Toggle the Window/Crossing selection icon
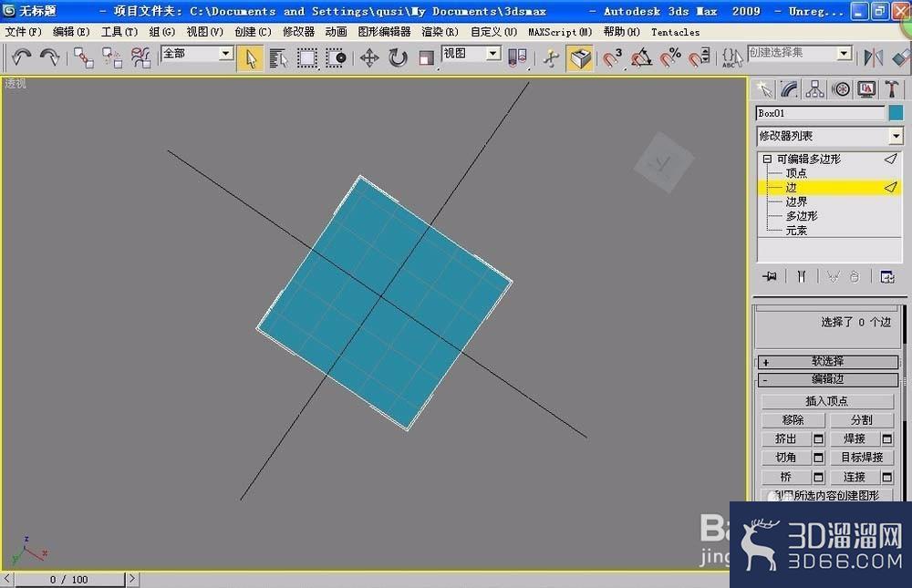912x588 pixels. point(336,58)
